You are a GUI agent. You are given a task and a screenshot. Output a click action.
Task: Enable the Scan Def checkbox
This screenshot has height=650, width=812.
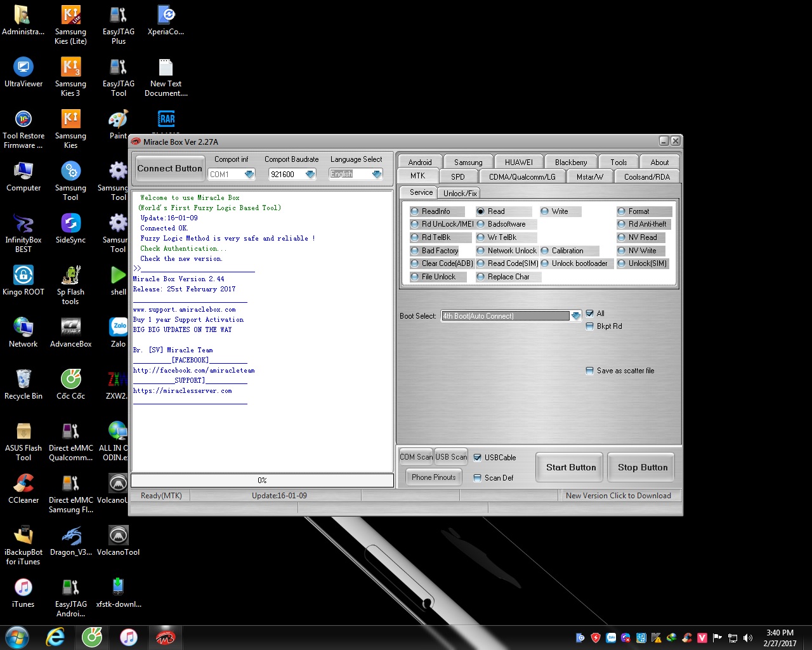[x=494, y=478]
